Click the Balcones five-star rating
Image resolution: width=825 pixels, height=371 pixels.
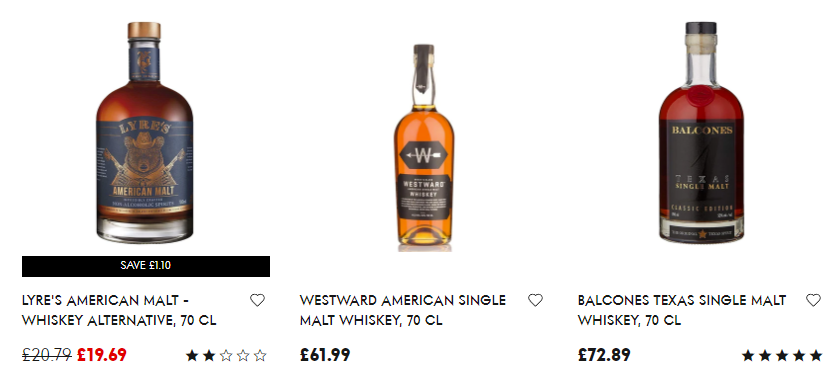[x=782, y=356]
